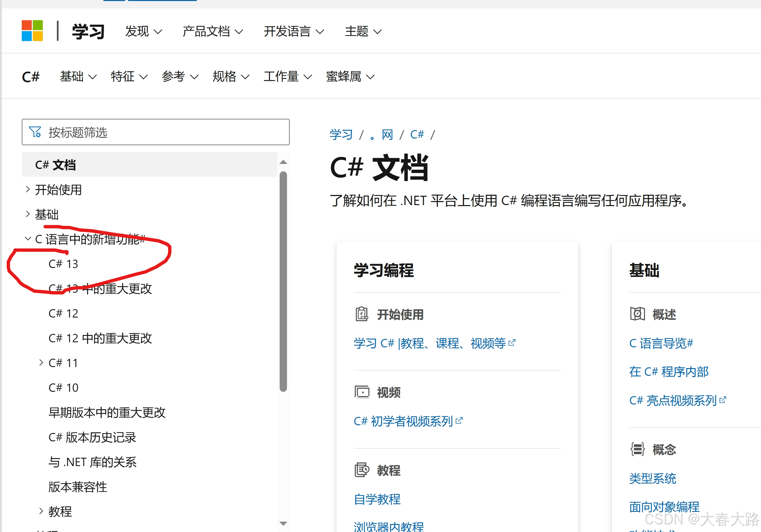Click the sidebar scrollbar down arrow

pyautogui.click(x=283, y=524)
